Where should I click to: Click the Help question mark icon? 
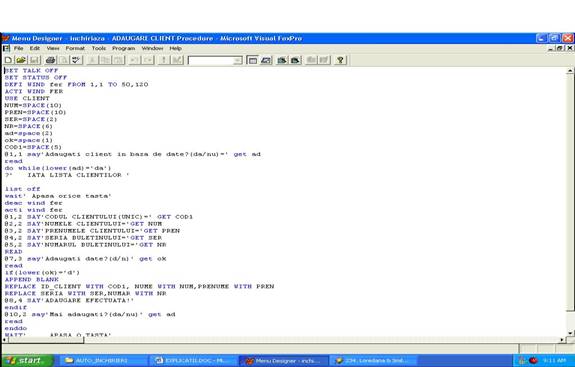(340, 60)
